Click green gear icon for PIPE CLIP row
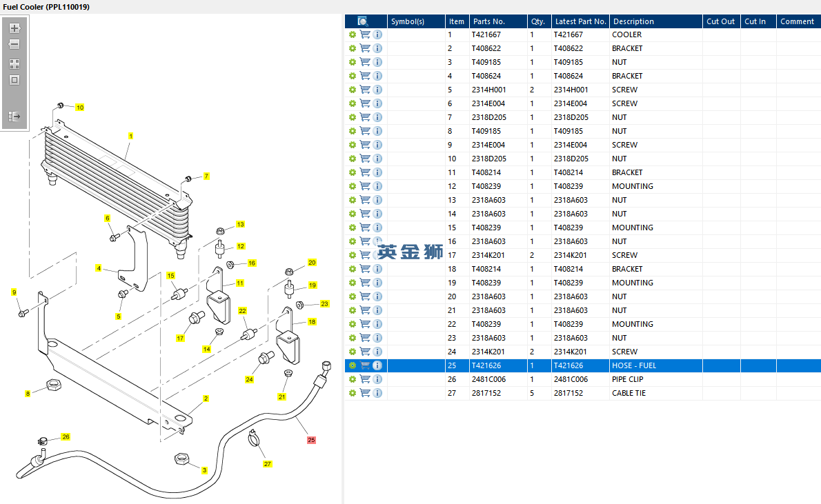 click(352, 379)
